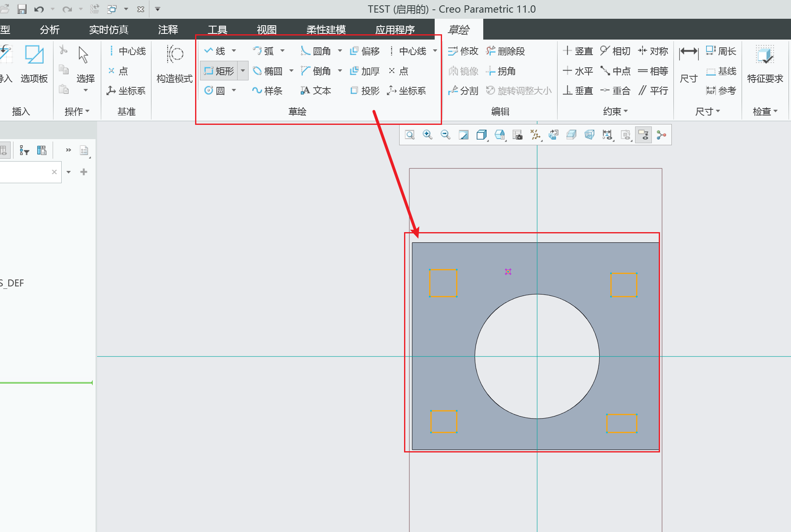Expand the Arc (弧) type dropdown
This screenshot has width=791, height=532.
coord(282,51)
